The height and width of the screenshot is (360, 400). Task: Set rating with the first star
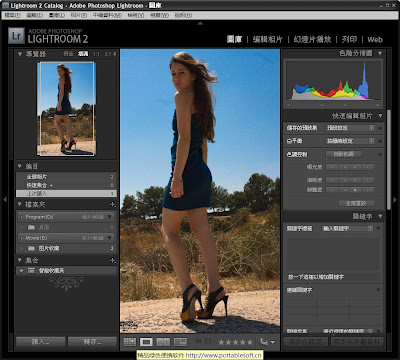coord(221,342)
